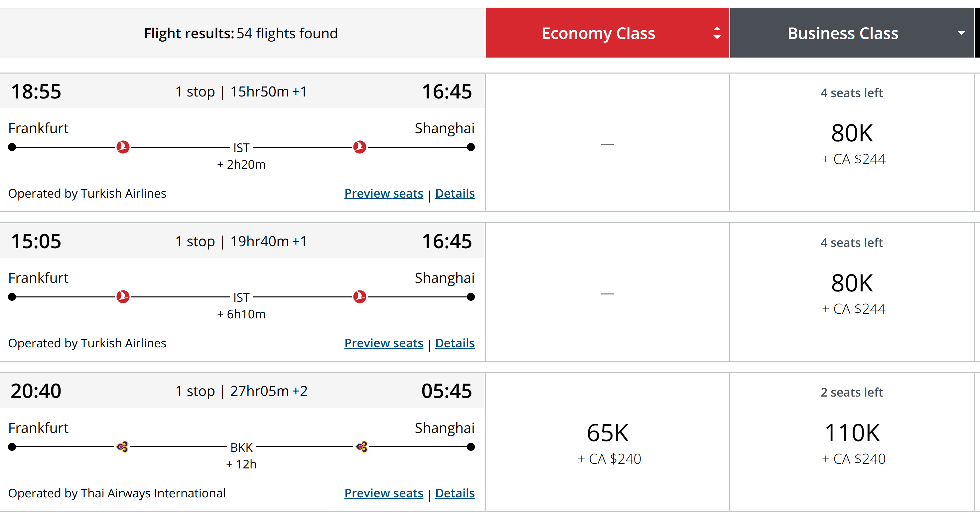Choose 80K business fare on 15:05 flight
This screenshot has height=521, width=980.
click(852, 292)
